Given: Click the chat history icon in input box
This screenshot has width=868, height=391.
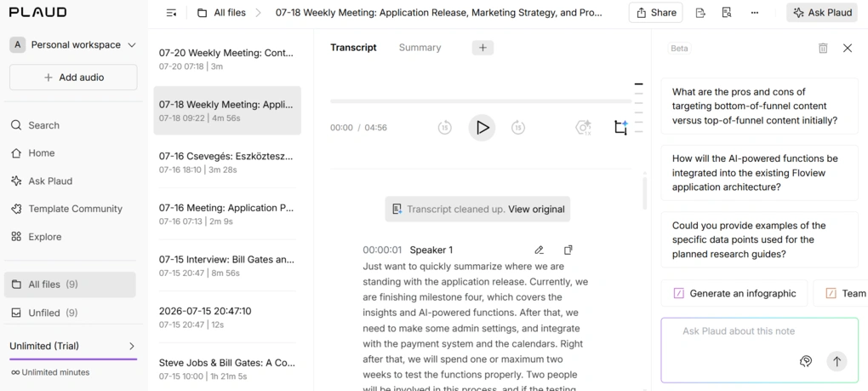Looking at the screenshot, I should click(x=806, y=362).
